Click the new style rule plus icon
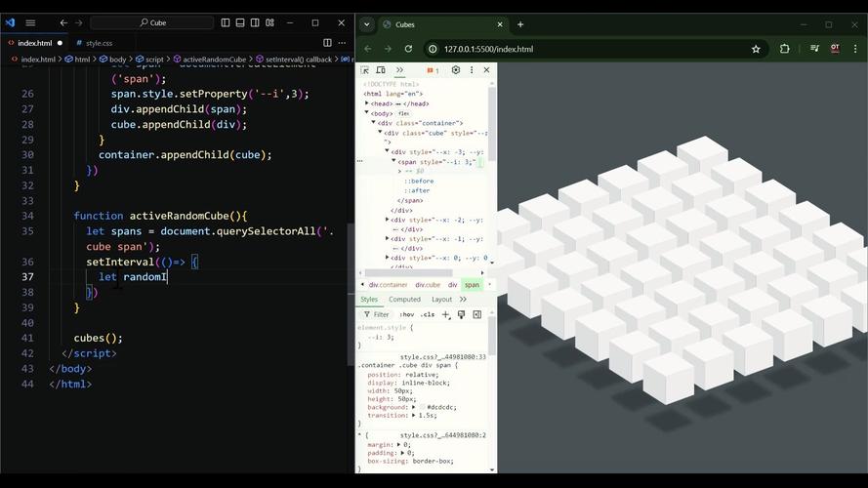This screenshot has width=868, height=488. coord(446,314)
